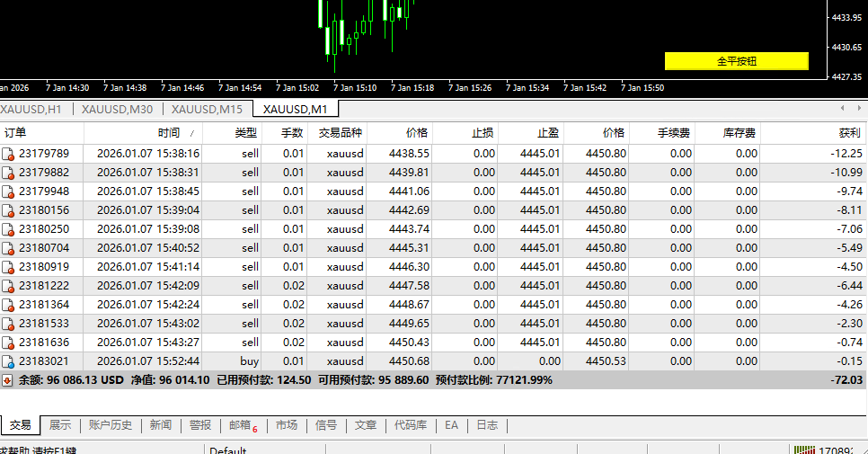Click the order icon for 23180250
Viewport: 868px width, 454px height.
8,229
